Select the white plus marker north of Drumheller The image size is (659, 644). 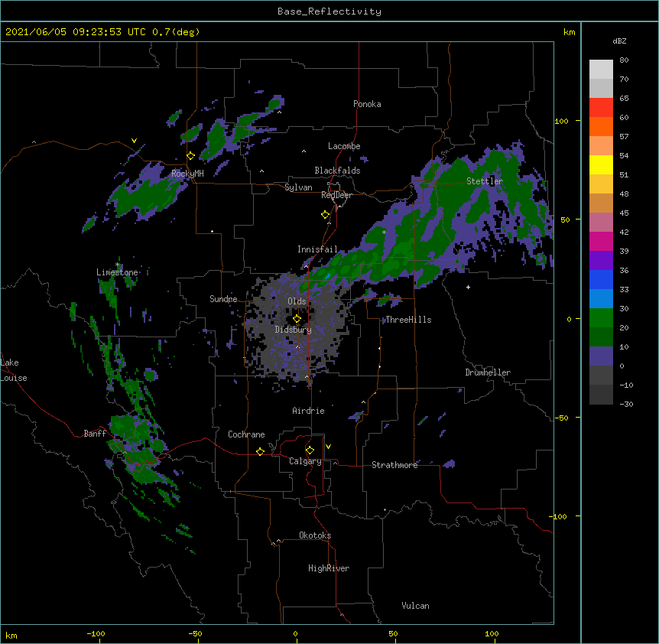point(468,287)
